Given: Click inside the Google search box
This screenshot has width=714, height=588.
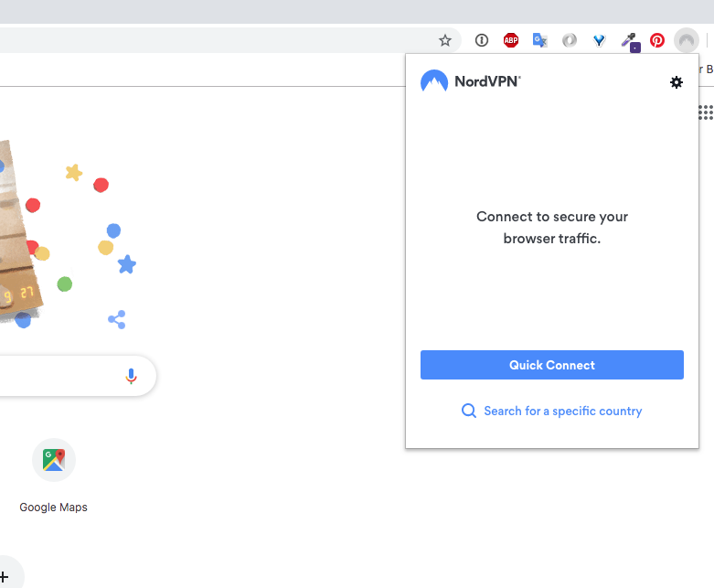Looking at the screenshot, I should click(x=55, y=376).
